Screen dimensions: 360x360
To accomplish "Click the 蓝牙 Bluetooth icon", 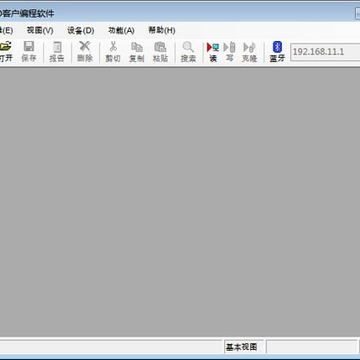I will pos(277,47).
